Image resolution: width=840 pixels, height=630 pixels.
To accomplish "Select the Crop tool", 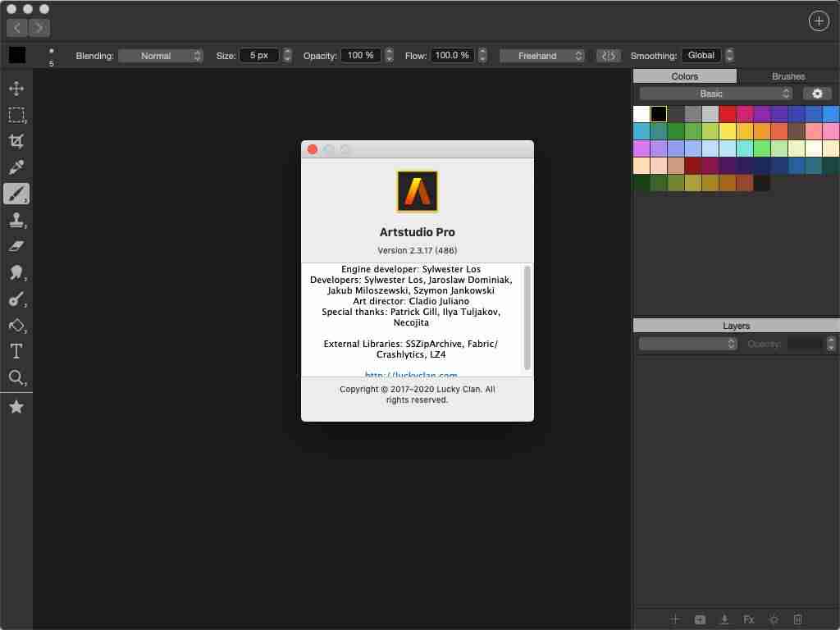I will pos(16,141).
